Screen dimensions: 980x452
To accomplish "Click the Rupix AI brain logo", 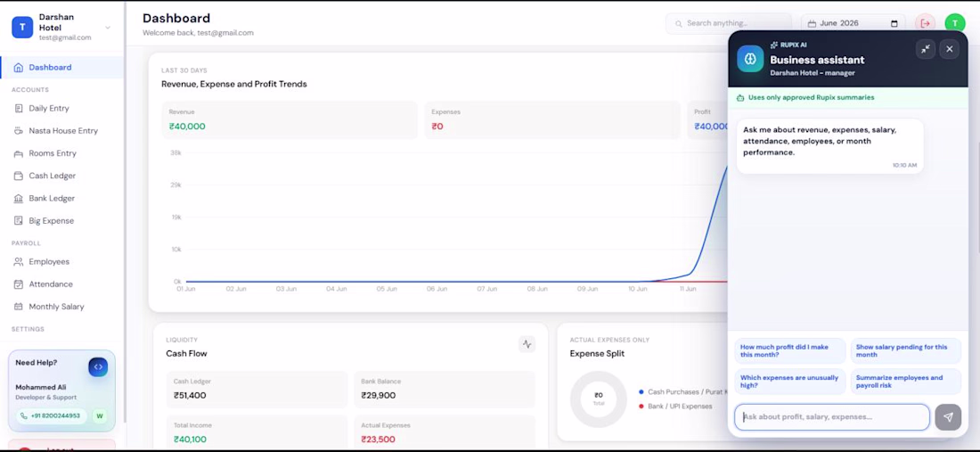I will tap(750, 58).
